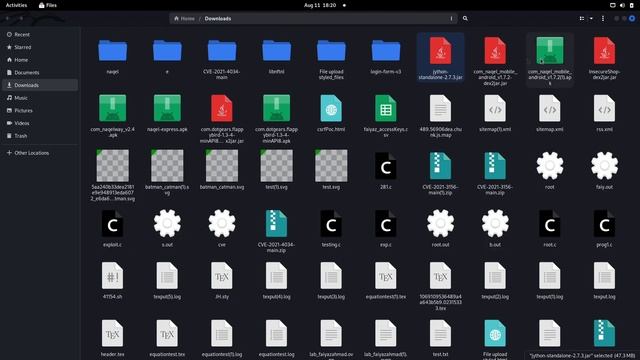Select equationtest.tex file
This screenshot has width=640, height=360.
coord(167,338)
